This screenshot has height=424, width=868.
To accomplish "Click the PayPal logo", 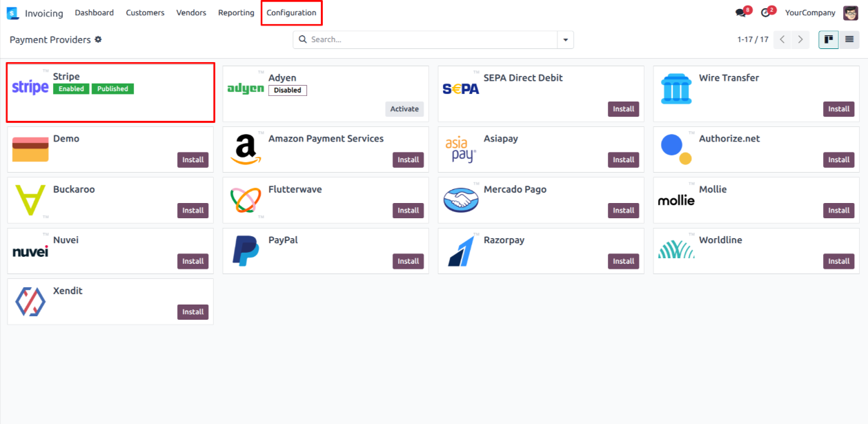I will (246, 251).
